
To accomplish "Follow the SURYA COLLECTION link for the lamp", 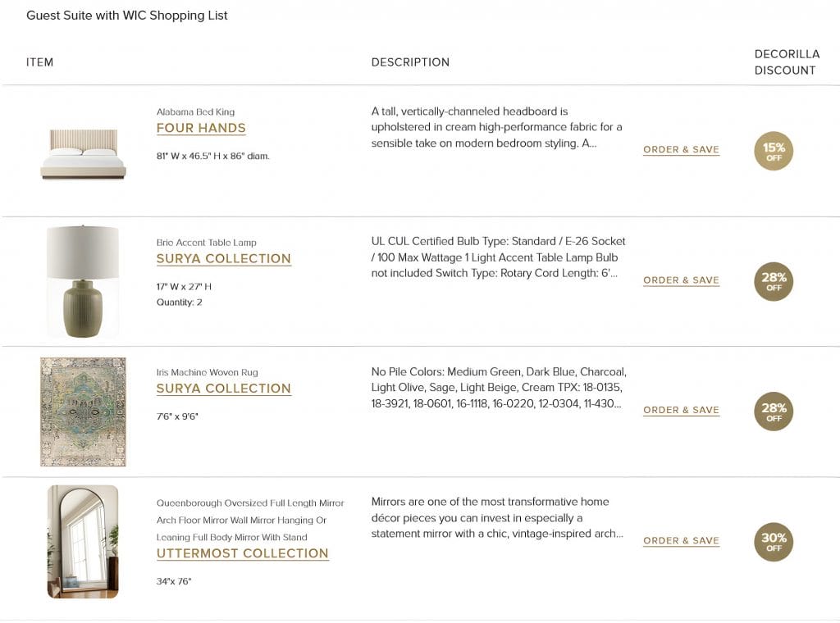I will [223, 258].
